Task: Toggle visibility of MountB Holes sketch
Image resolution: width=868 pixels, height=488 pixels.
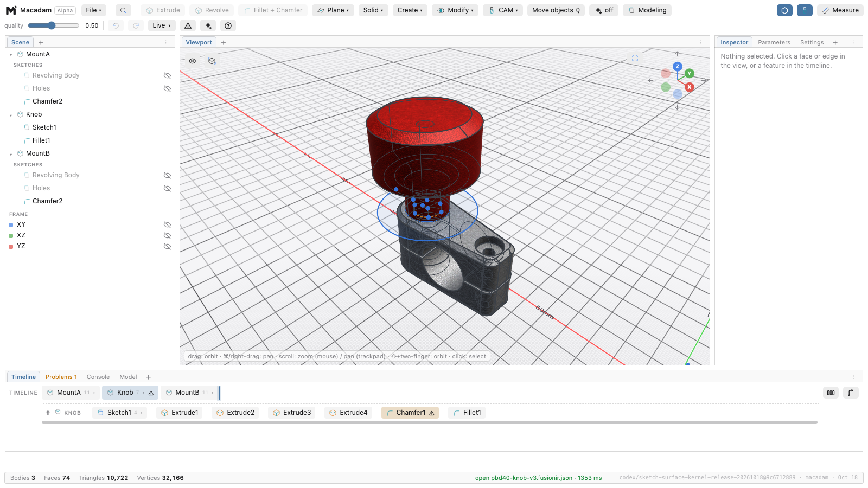Action: [167, 188]
